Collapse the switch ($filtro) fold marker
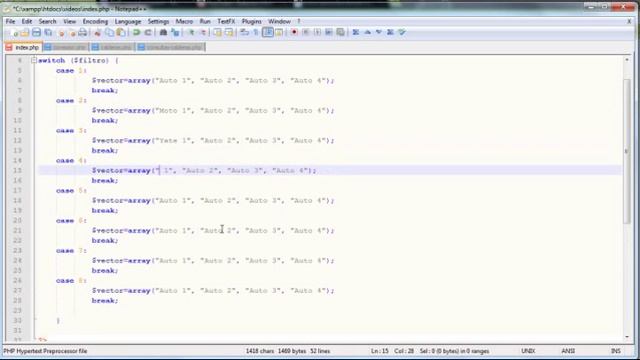The width and height of the screenshot is (640, 360). click(x=34, y=60)
